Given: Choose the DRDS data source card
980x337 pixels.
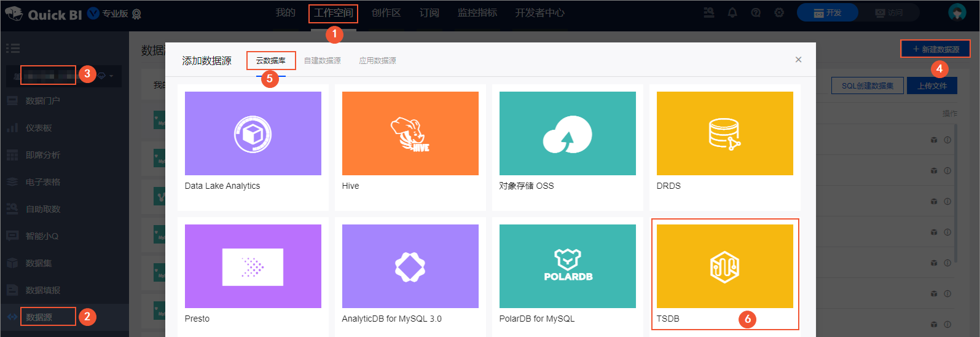Looking at the screenshot, I should tap(725, 148).
